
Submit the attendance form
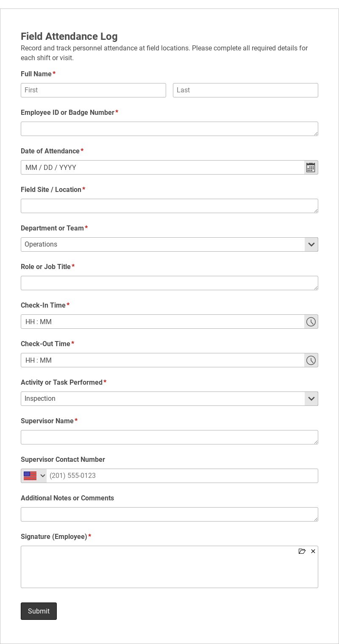[39, 611]
